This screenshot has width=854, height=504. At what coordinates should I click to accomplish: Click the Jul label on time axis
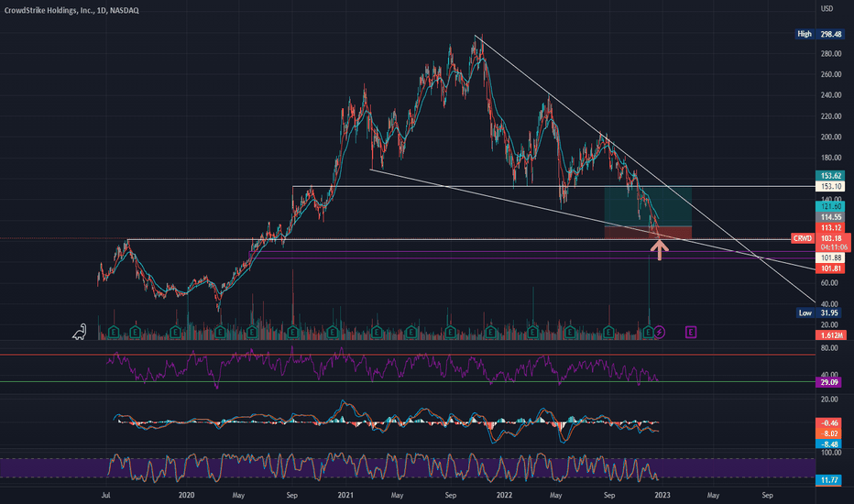point(105,495)
